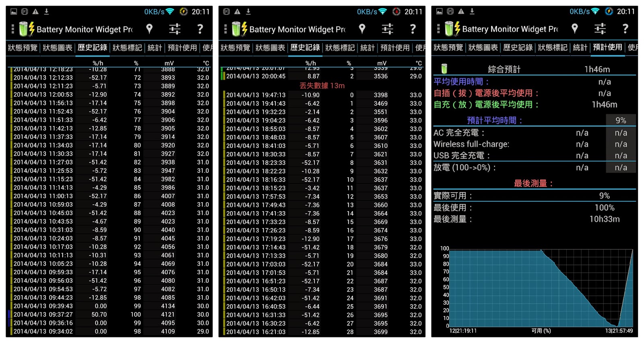This screenshot has width=644, height=343.
Task: Tap the warning triangle icon in left status bar
Action: (x=35, y=12)
